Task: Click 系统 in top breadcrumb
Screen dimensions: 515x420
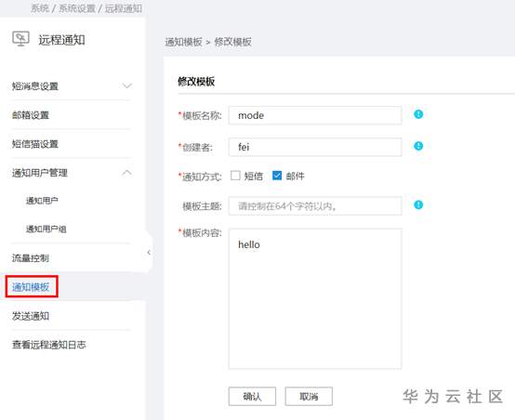Action: pyautogui.click(x=40, y=8)
